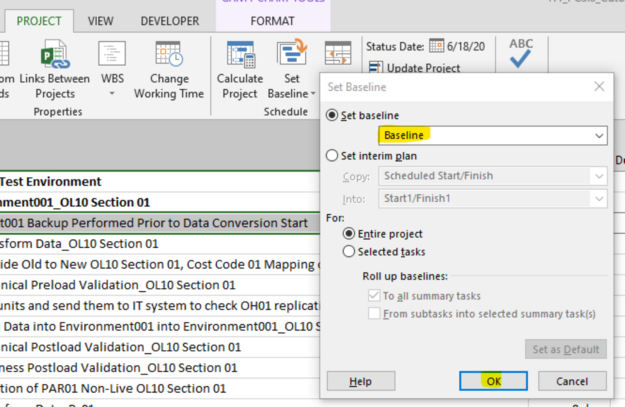This screenshot has width=625, height=407.
Task: Choose the Selected tasks radio button
Action: click(349, 252)
